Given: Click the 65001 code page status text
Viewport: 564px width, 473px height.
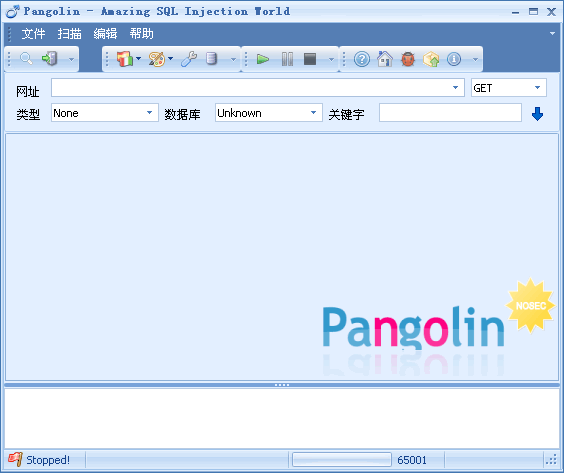Looking at the screenshot, I should (412, 460).
